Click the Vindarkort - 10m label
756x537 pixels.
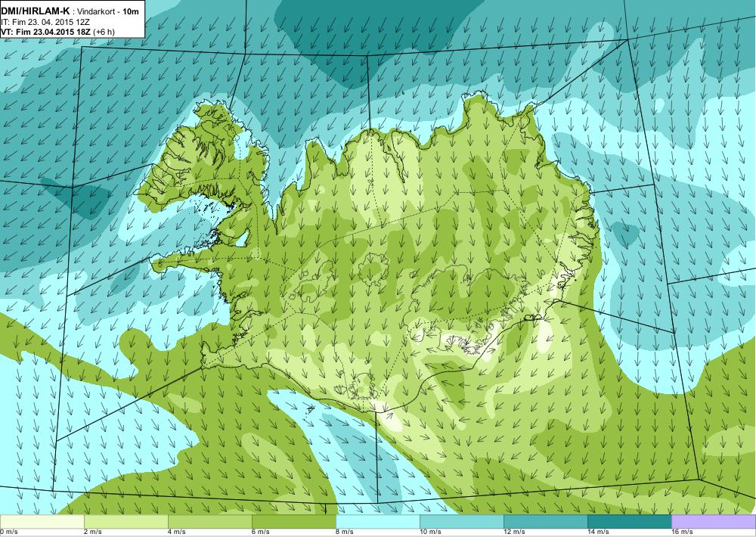(x=107, y=11)
